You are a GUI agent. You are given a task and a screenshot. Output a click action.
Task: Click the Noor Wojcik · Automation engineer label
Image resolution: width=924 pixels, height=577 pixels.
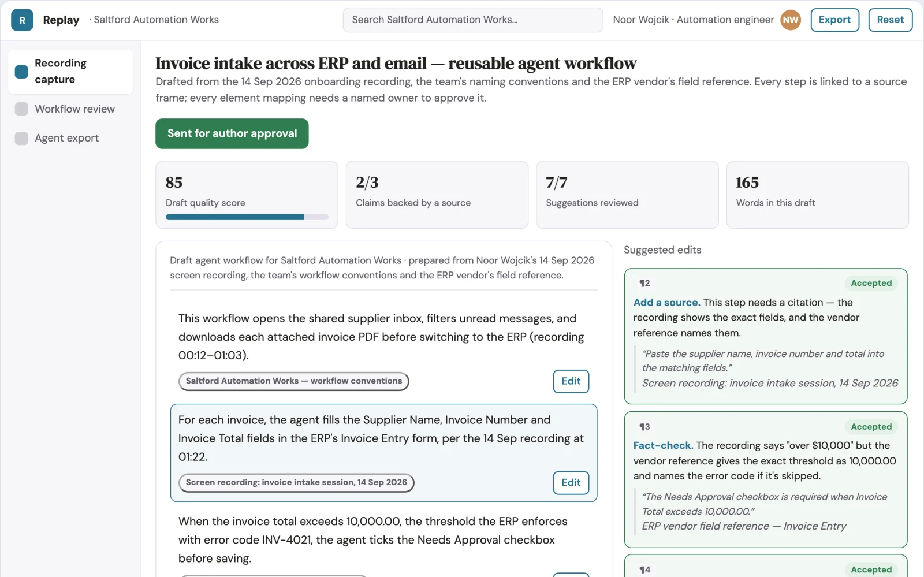coord(693,20)
